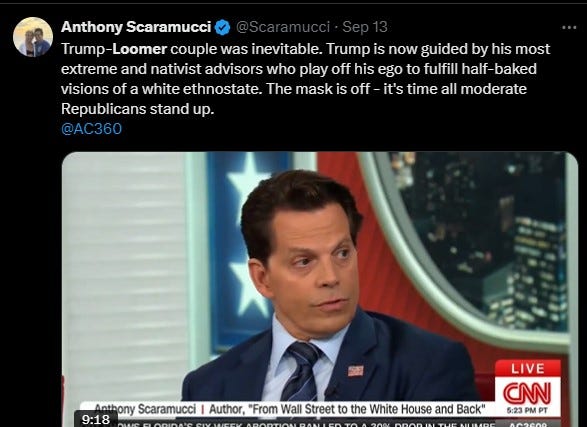Click the lower-third caption naming Anthony Scaramucci
587x427 pixels.
(290, 409)
